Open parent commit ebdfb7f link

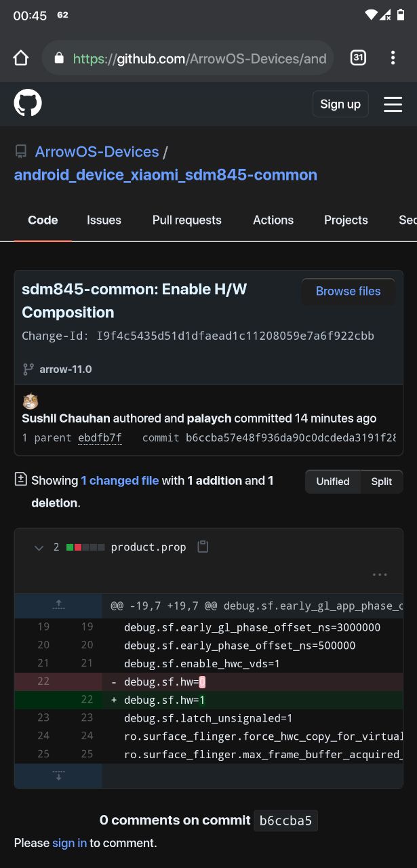click(x=100, y=437)
